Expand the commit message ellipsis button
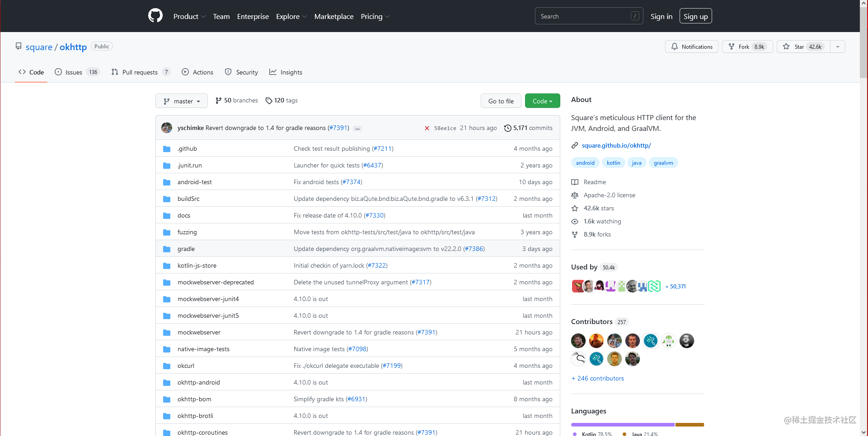The width and height of the screenshot is (868, 436). (357, 128)
